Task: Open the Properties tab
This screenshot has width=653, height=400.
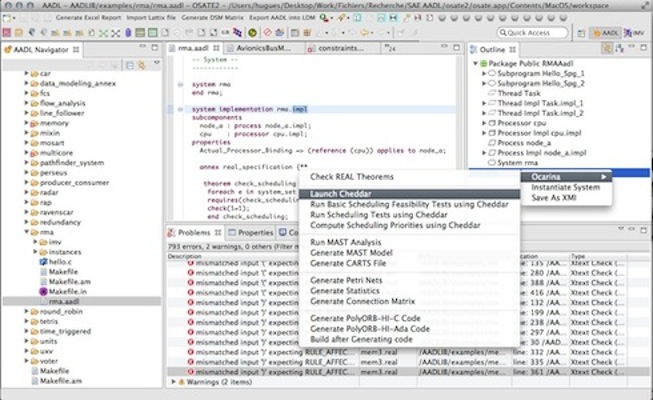Action: pyautogui.click(x=250, y=232)
